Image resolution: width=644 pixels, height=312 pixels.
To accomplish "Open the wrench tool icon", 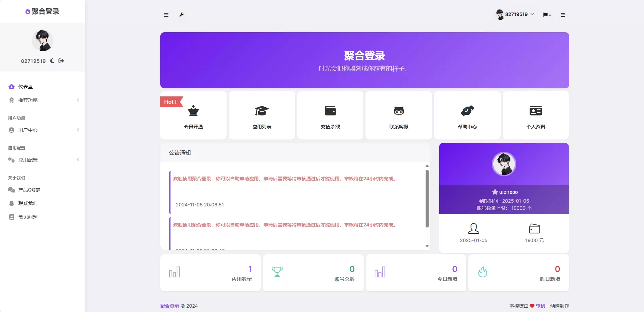I will pos(181,15).
